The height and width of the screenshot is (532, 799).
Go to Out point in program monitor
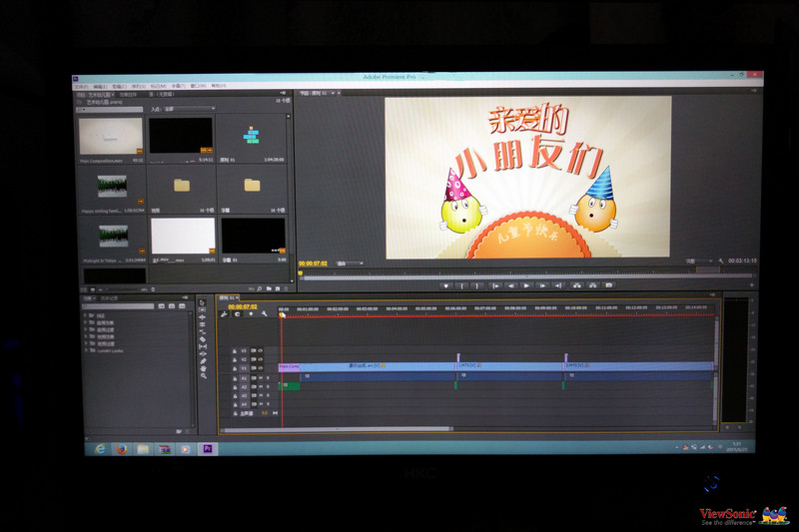558,285
